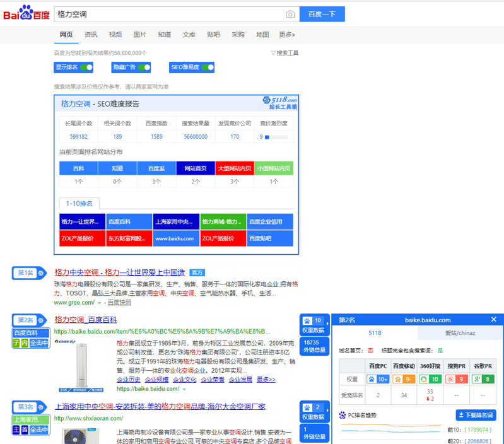Click the 5118 icon in the 第2名 badge
504x444 pixels.
tap(41, 320)
